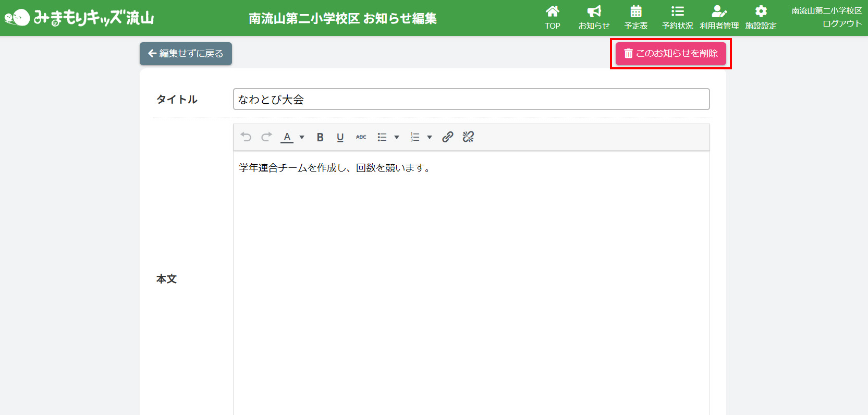Screen dimensions: 868x415
Task: Click the タイトル input field
Action: pos(471,99)
